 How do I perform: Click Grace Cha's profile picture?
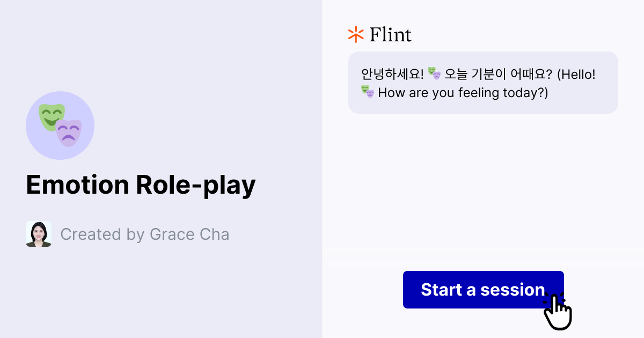pos(38,233)
